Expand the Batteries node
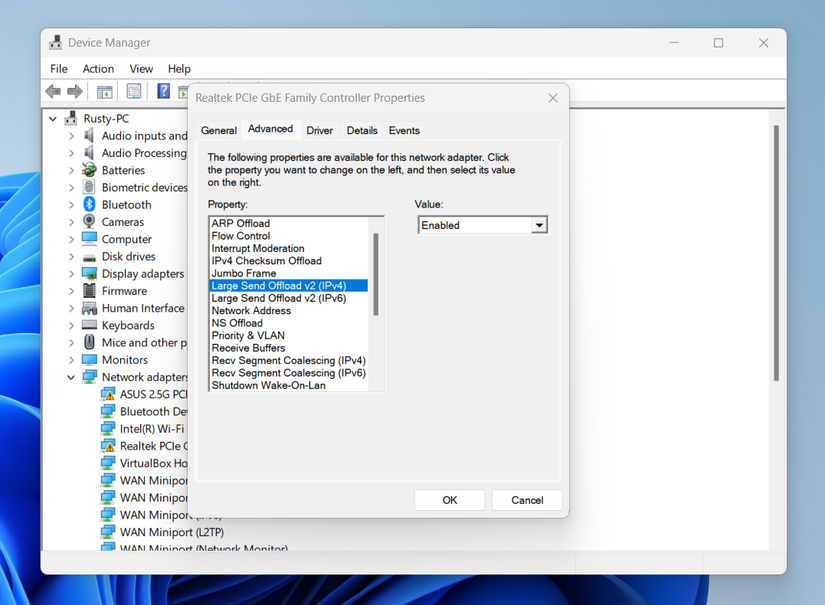The width and height of the screenshot is (825, 605). pyautogui.click(x=71, y=170)
